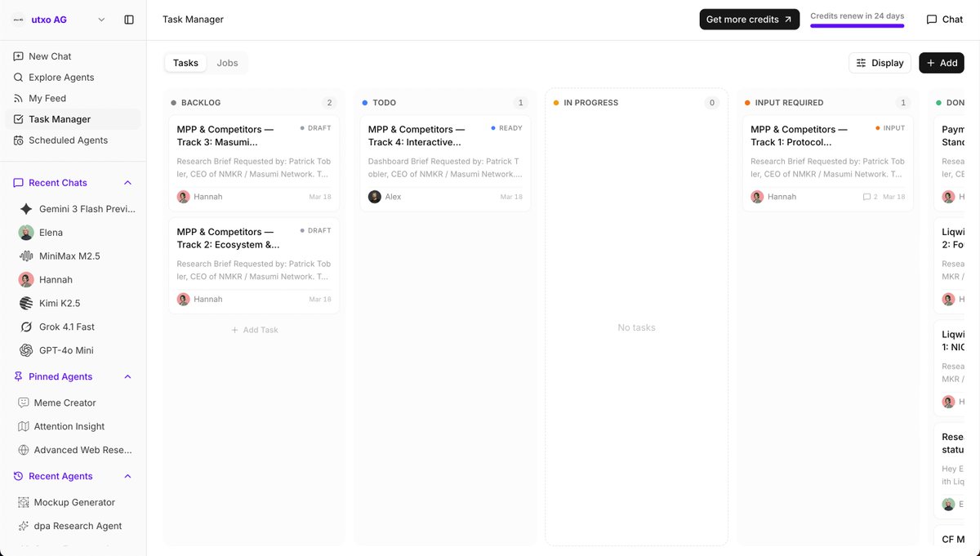Click DRAFT status on Track 3 card
This screenshot has height=556, width=980.
(315, 128)
